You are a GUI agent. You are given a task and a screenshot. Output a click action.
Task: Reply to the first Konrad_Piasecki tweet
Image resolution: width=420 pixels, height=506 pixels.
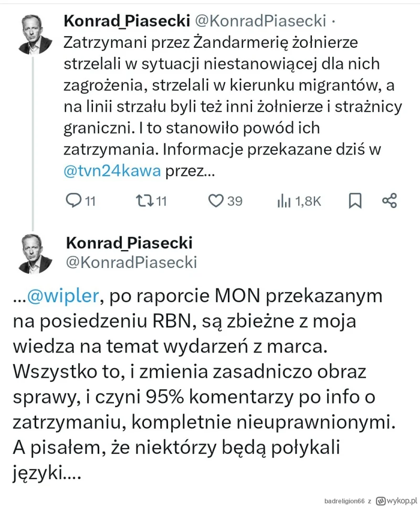point(73,200)
